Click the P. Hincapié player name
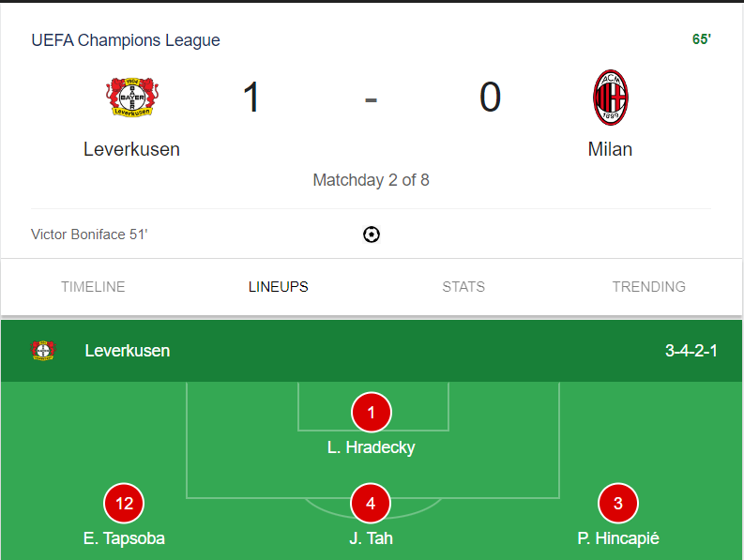The image size is (744, 560). [617, 538]
